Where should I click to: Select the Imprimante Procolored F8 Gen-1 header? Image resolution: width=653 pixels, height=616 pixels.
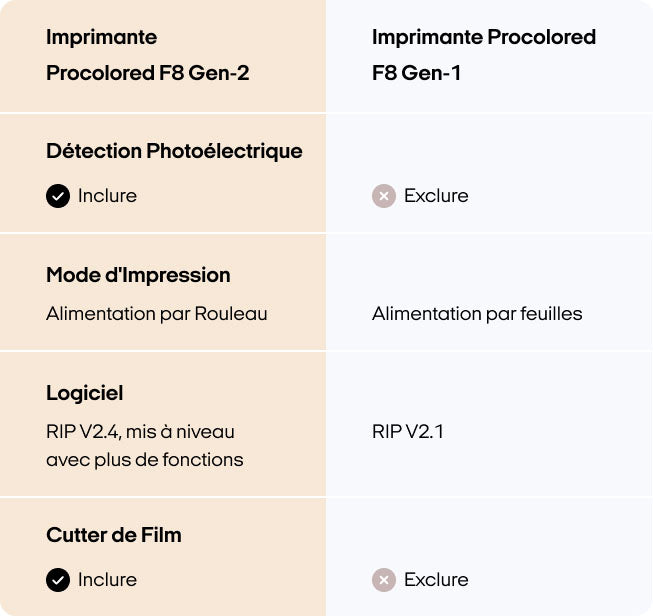483,56
